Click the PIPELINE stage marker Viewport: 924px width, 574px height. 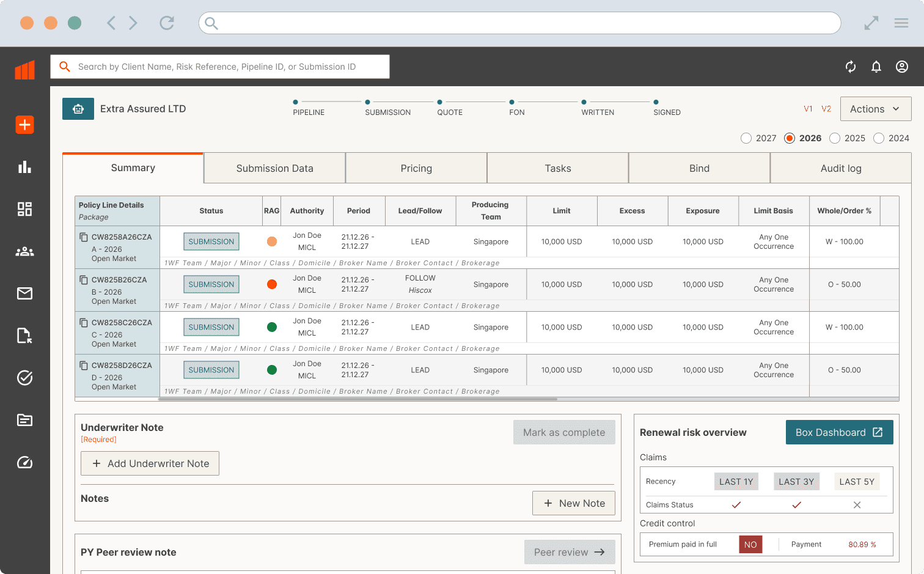296,102
